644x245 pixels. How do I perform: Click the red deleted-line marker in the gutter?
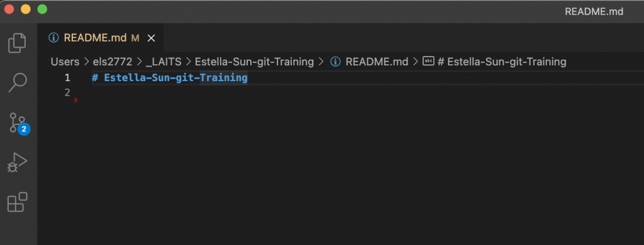click(76, 100)
